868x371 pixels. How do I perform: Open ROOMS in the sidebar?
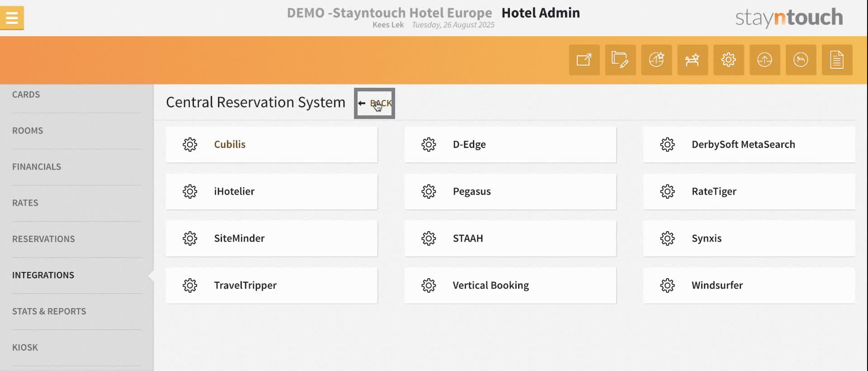point(28,131)
